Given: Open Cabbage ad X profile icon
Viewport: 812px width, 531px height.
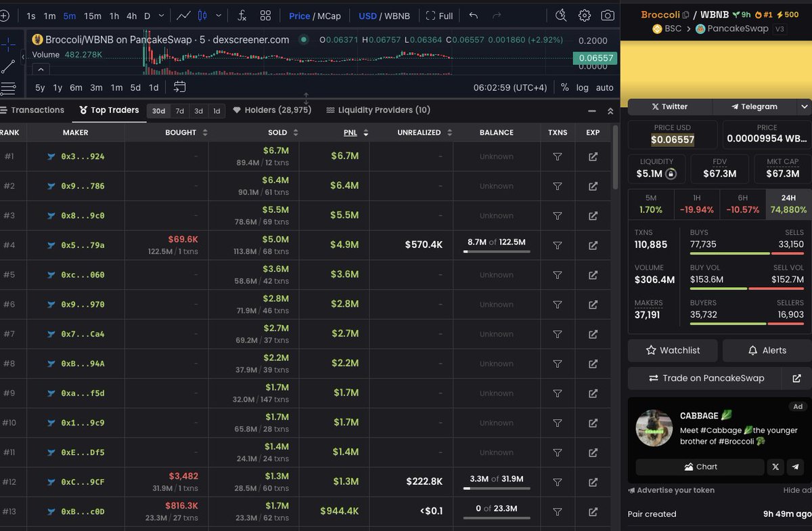Looking at the screenshot, I should (x=775, y=467).
